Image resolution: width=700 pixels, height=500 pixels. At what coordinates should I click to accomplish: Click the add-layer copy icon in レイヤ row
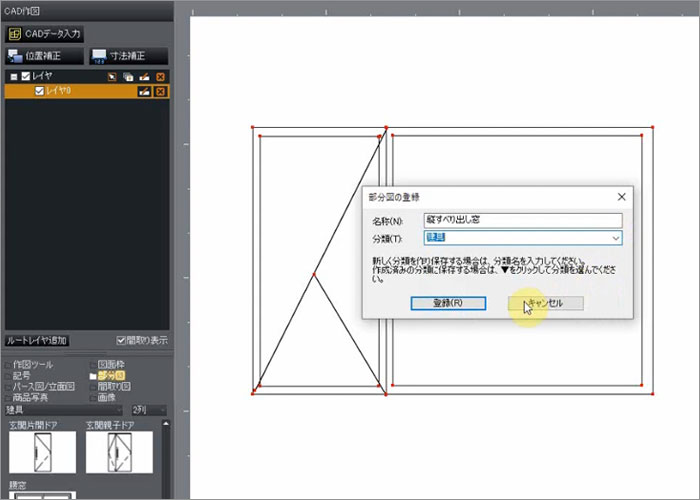[129, 77]
